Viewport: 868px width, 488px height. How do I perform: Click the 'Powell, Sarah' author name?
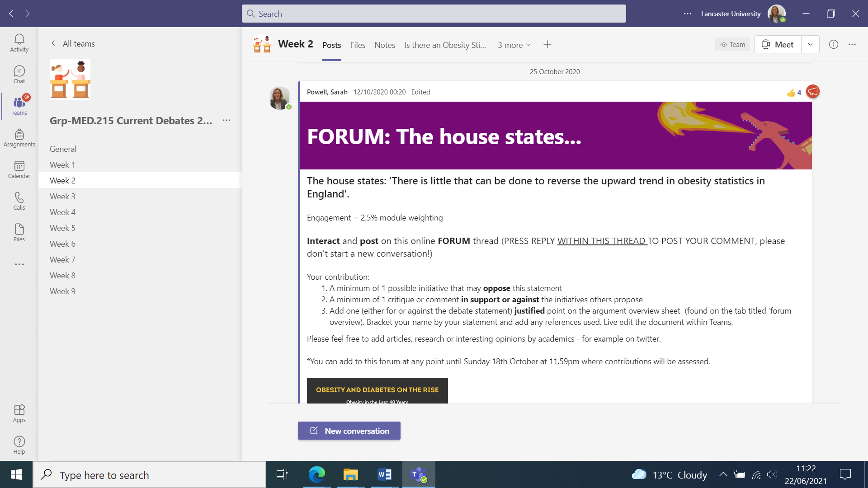[327, 92]
